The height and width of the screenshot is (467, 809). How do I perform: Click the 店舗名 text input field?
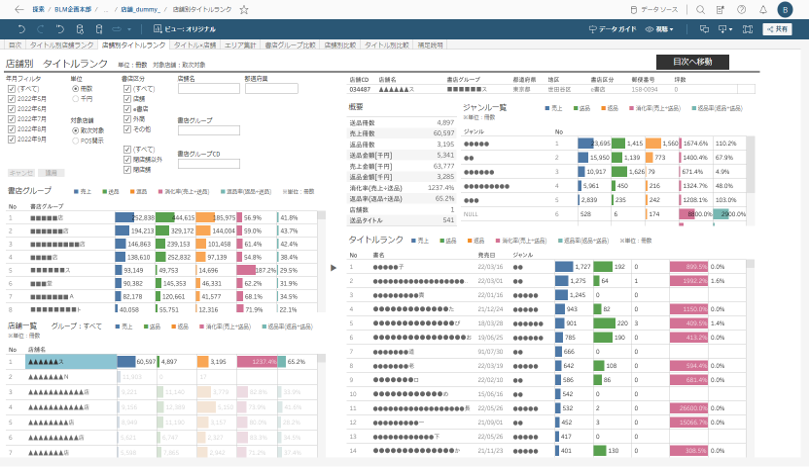[x=208, y=87]
